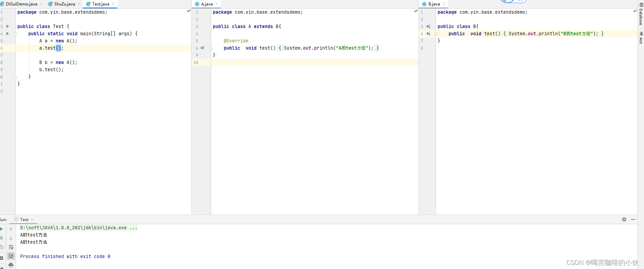Run class Test from gutter arrow
Viewport: 644px width, 269px height.
click(x=8, y=26)
